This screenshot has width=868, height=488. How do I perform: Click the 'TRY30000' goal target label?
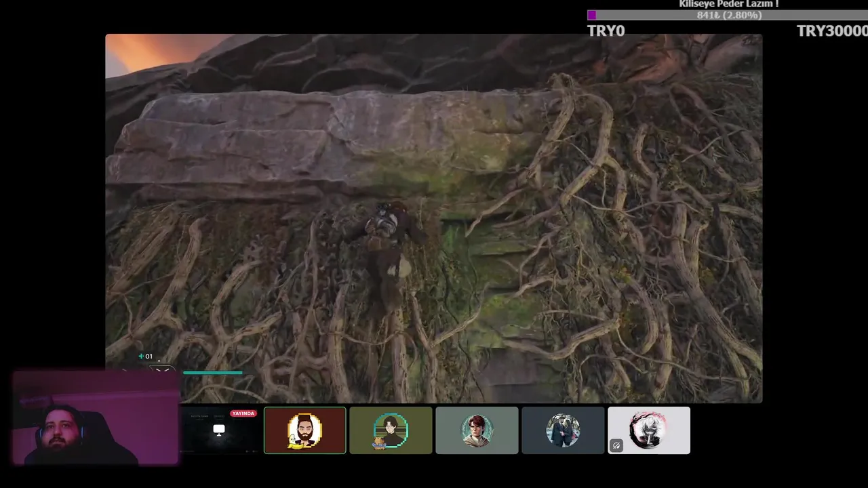tap(832, 30)
